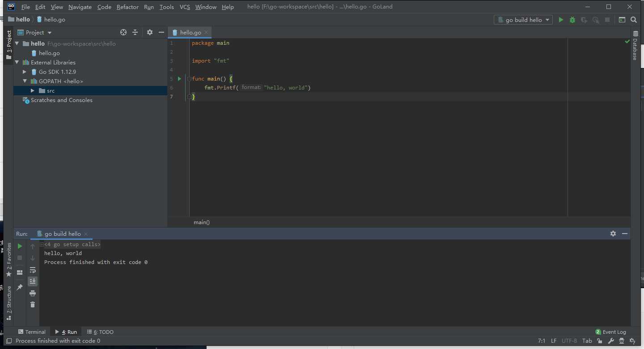This screenshot has width=644, height=349.
Task: Click Restore Layout icon in Run panel
Action: (x=20, y=272)
